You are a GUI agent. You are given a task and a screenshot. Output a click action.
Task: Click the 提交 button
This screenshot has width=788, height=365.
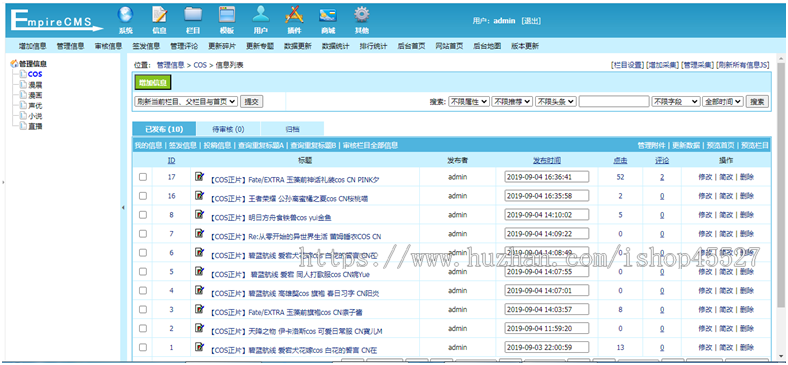pos(251,101)
